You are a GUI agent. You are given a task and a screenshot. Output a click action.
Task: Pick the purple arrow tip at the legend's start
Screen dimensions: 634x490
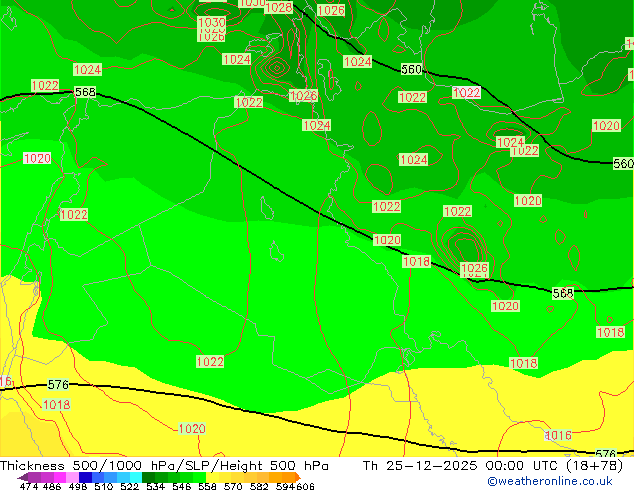click(22, 477)
